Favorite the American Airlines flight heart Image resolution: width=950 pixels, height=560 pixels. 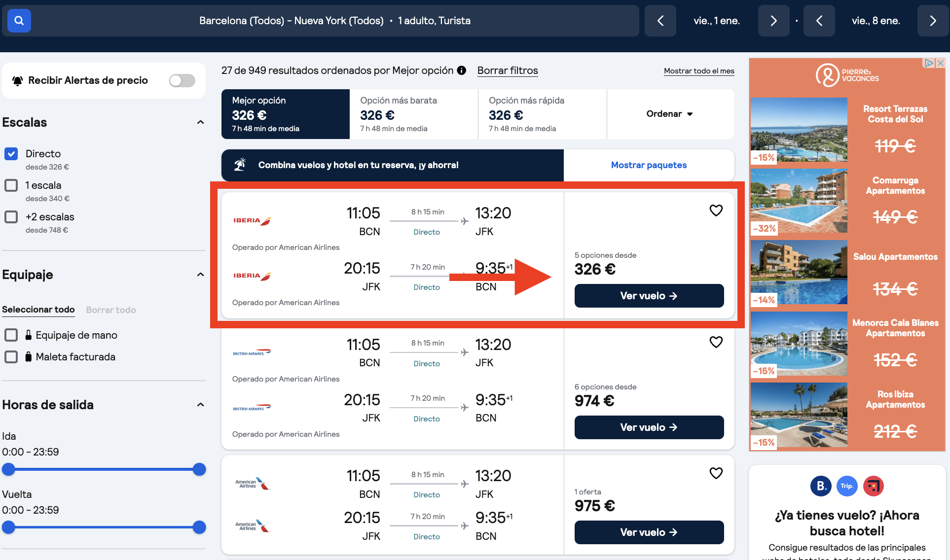coord(716,473)
